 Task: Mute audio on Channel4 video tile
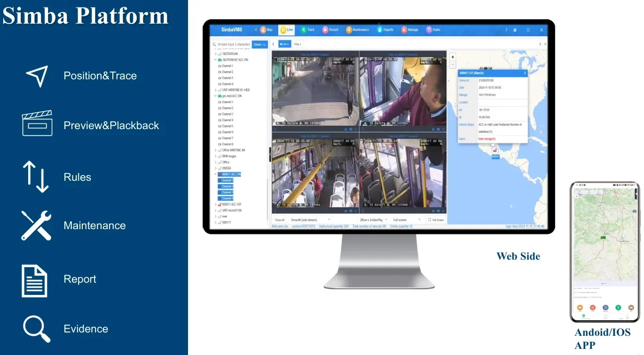pyautogui.click(x=433, y=211)
